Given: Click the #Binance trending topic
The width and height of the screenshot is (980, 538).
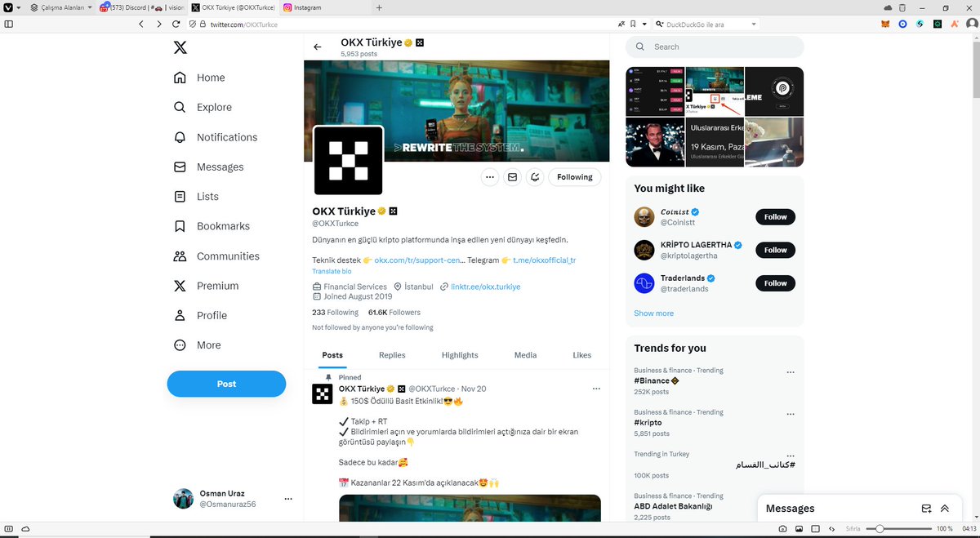Looking at the screenshot, I should (x=657, y=380).
